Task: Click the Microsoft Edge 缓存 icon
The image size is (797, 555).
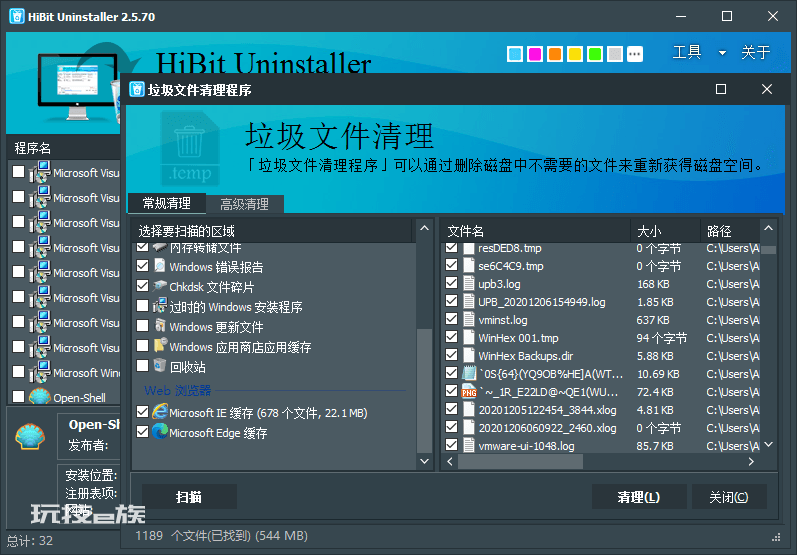Action: tap(160, 432)
